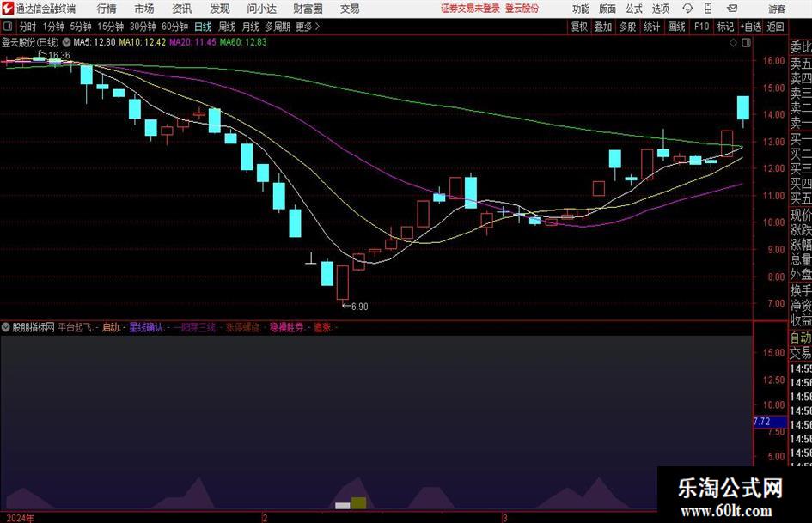The height and width of the screenshot is (523, 812).
Task: Select the 日线 daily period tab
Action: click(x=203, y=27)
